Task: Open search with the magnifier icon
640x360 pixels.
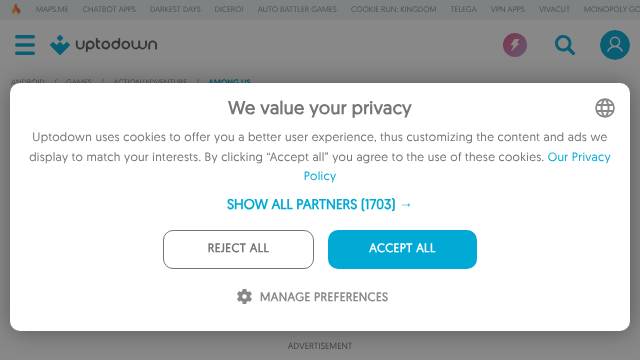Action: [x=565, y=45]
